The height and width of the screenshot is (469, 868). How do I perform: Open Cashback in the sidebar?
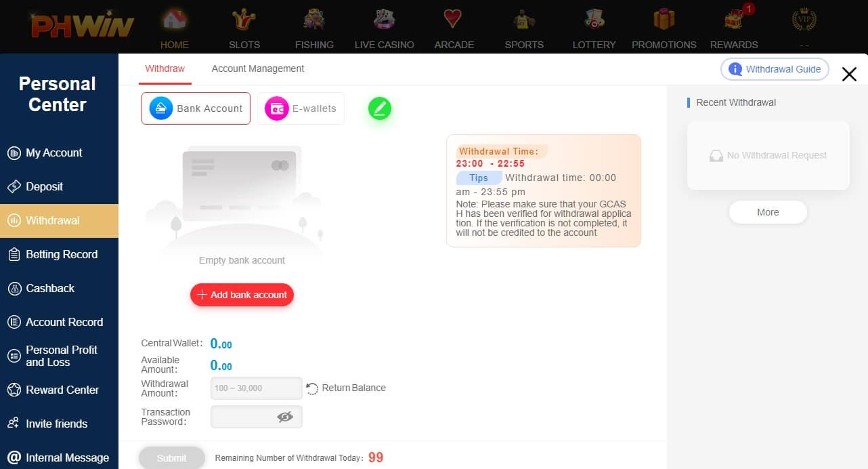pyautogui.click(x=59, y=288)
